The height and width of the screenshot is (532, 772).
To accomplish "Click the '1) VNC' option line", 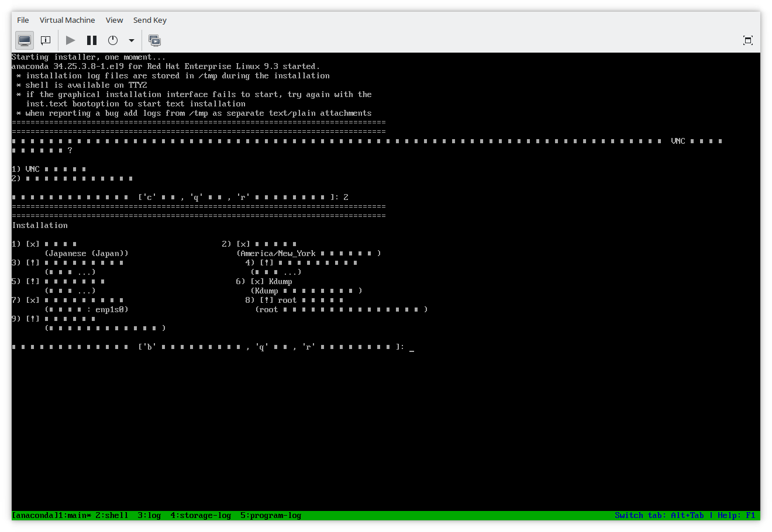I will (x=49, y=170).
